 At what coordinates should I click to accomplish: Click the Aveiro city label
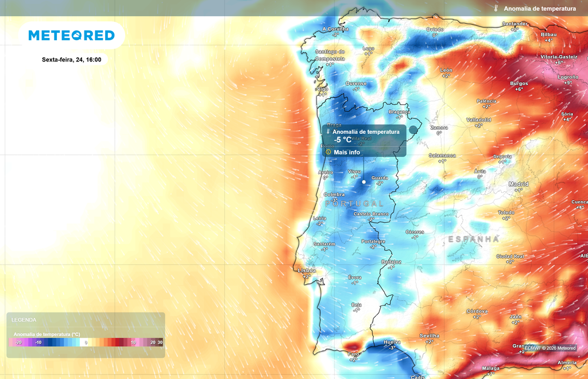tap(326, 172)
